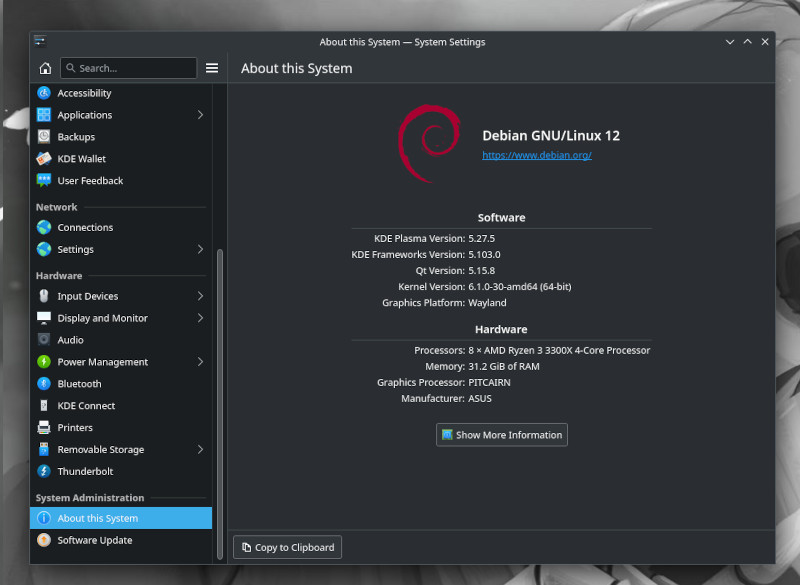Open the hamburger menu beside the search bar
This screenshot has width=800, height=585.
tap(211, 68)
